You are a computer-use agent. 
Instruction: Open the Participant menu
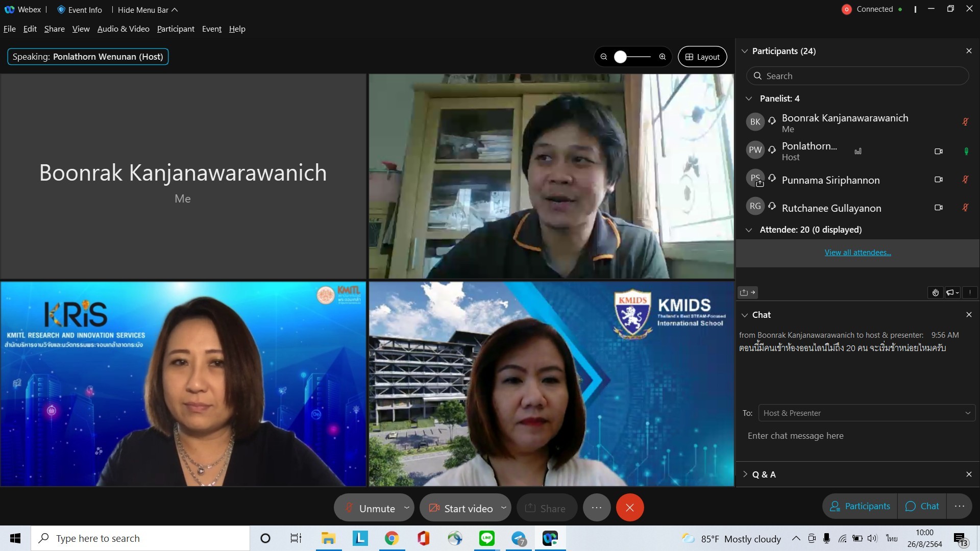click(x=176, y=29)
